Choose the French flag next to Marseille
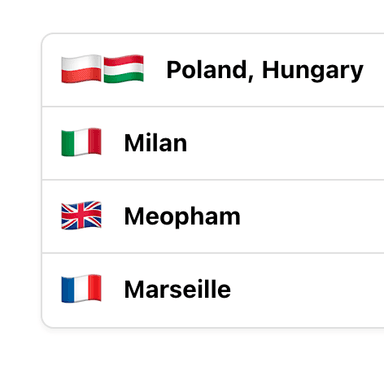The height and width of the screenshot is (384, 384). [x=81, y=289]
